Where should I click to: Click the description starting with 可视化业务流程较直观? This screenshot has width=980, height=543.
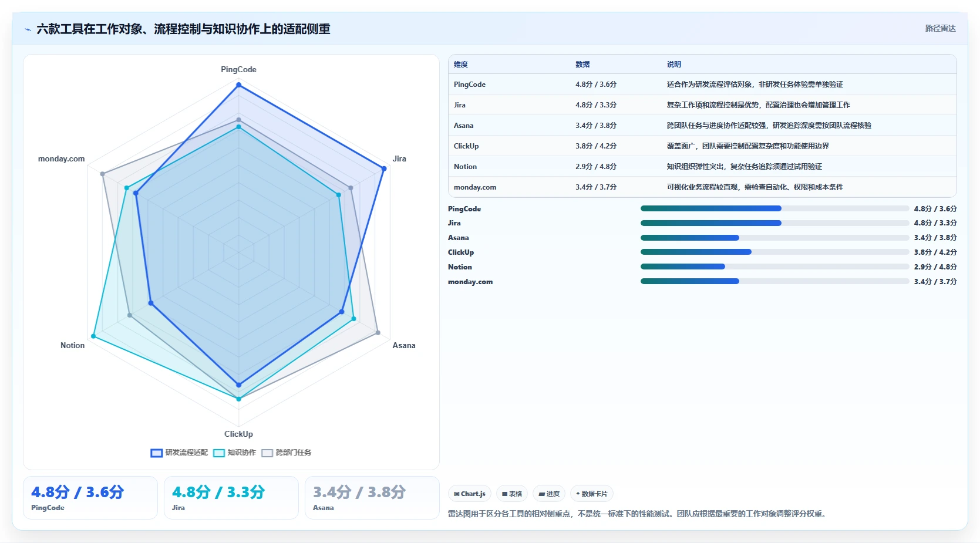click(755, 187)
